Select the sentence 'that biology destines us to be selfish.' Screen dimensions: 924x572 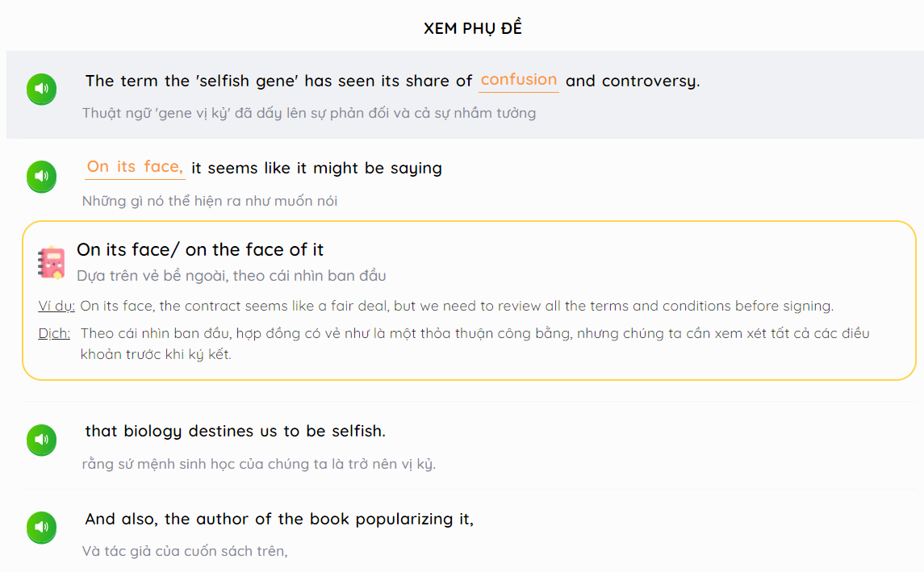[x=235, y=431]
